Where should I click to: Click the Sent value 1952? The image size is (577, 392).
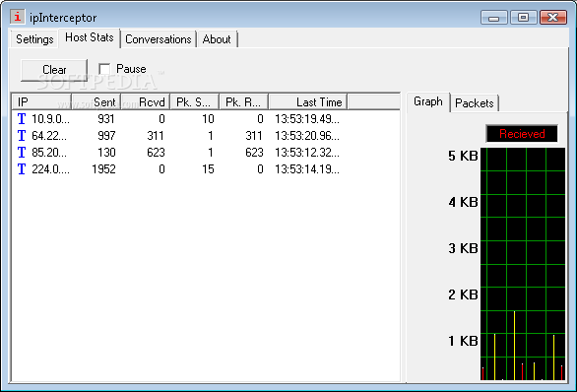point(103,169)
